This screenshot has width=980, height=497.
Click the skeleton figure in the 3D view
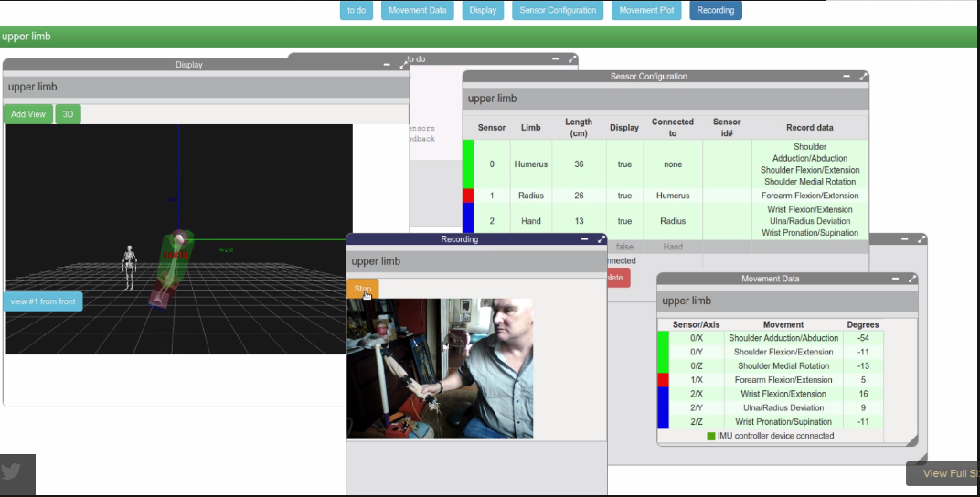click(129, 268)
